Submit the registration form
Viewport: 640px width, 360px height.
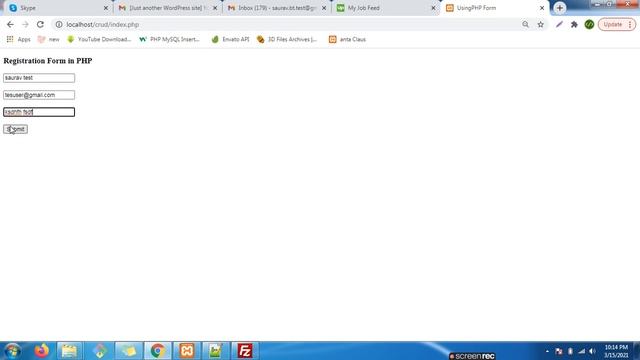point(16,129)
